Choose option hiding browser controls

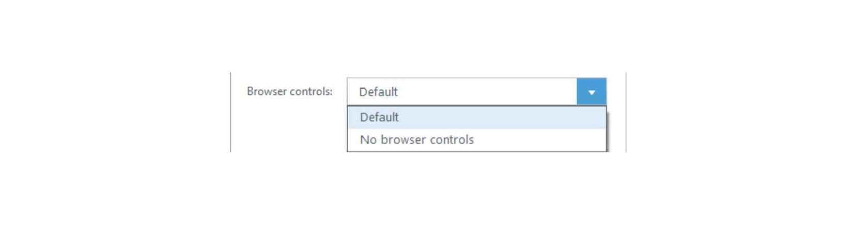pyautogui.click(x=476, y=140)
